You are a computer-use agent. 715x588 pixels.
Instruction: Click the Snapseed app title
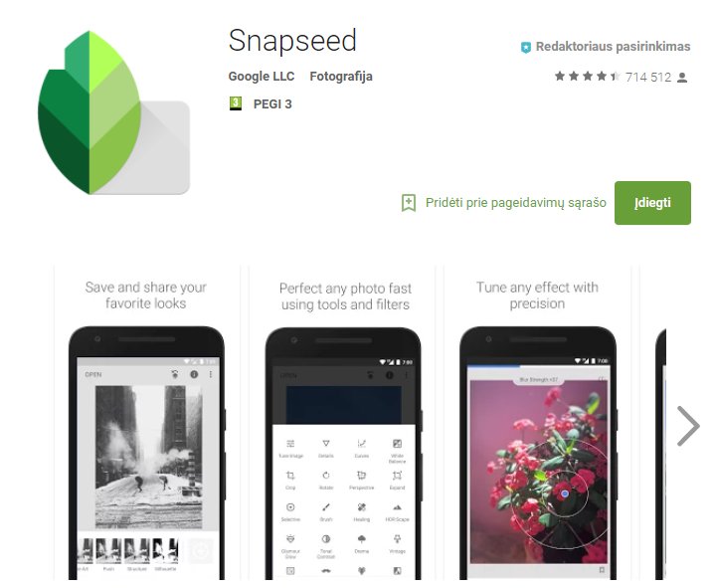click(292, 41)
